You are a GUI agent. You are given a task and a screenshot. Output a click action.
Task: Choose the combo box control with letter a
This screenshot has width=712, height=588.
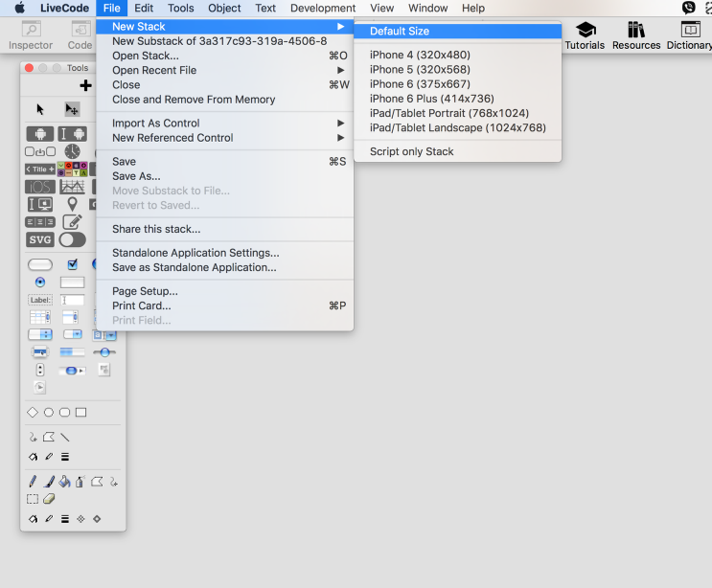click(104, 335)
